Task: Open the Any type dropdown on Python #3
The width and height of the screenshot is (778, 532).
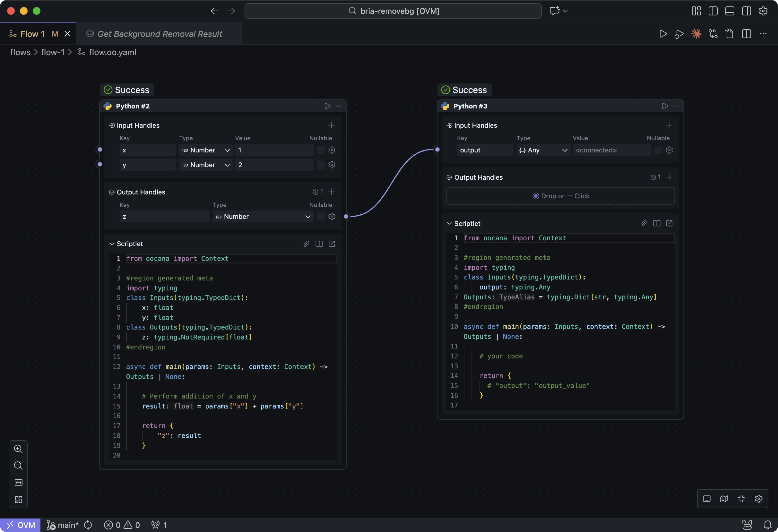Action: (x=543, y=150)
